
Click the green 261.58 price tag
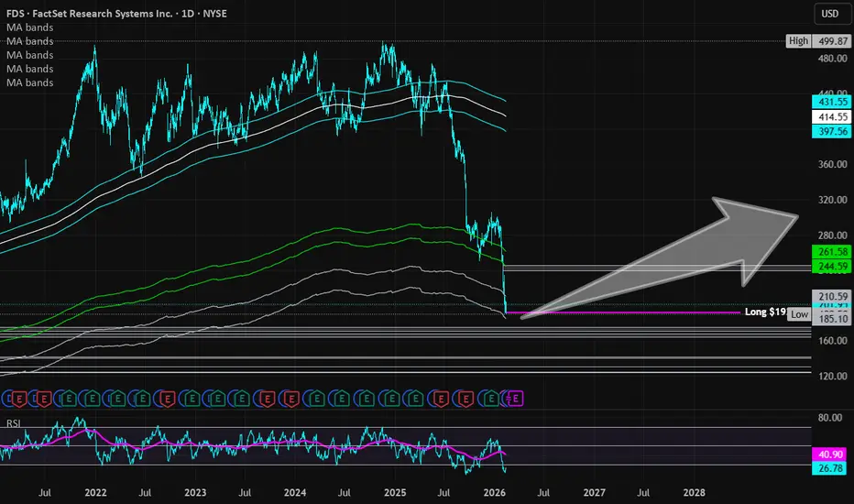point(828,251)
